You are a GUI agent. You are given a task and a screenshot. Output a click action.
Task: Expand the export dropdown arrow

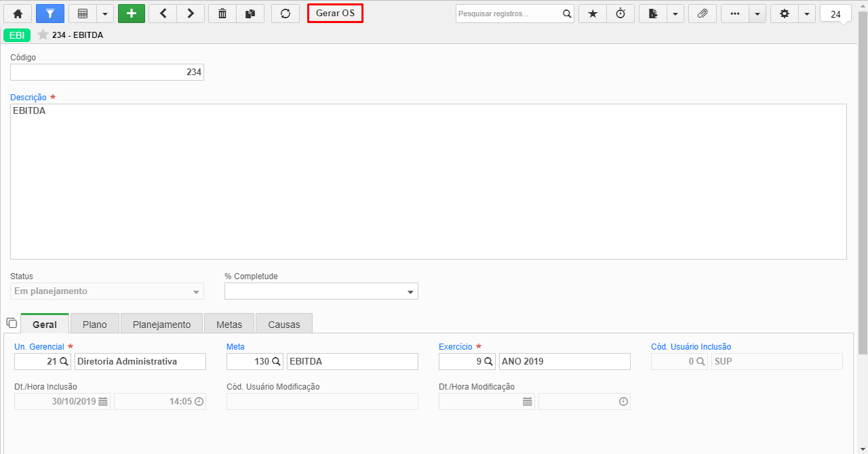tap(675, 14)
